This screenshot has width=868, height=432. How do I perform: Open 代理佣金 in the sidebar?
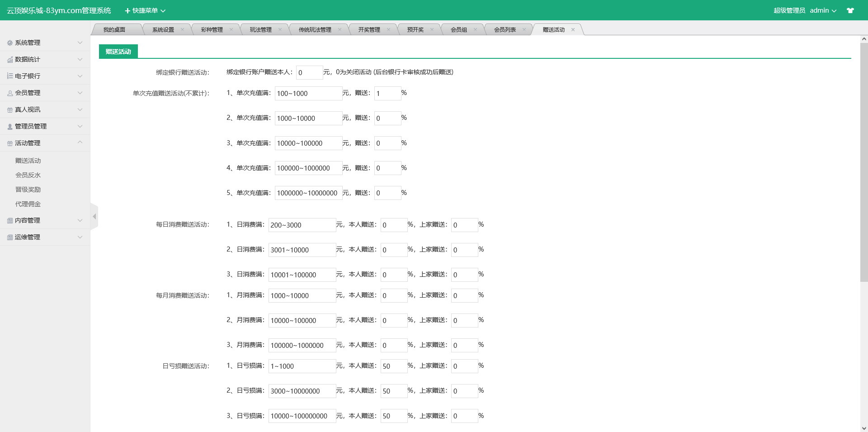point(28,204)
